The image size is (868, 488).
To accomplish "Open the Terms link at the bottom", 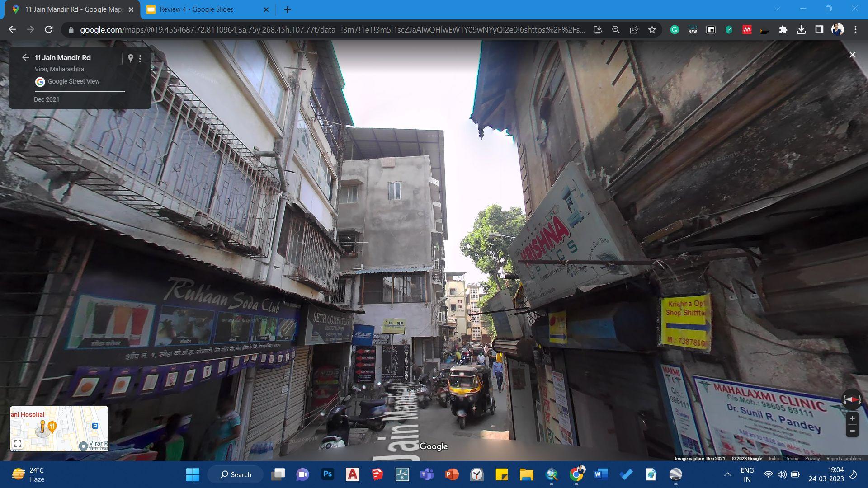I will click(x=792, y=458).
